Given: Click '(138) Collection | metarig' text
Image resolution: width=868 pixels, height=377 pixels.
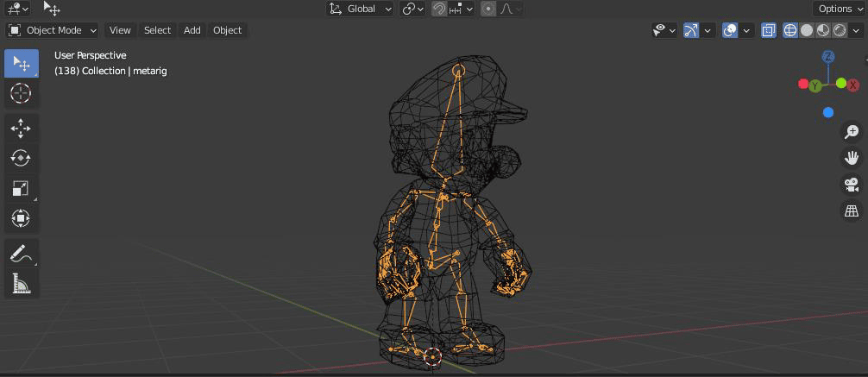Looking at the screenshot, I should click(x=110, y=71).
